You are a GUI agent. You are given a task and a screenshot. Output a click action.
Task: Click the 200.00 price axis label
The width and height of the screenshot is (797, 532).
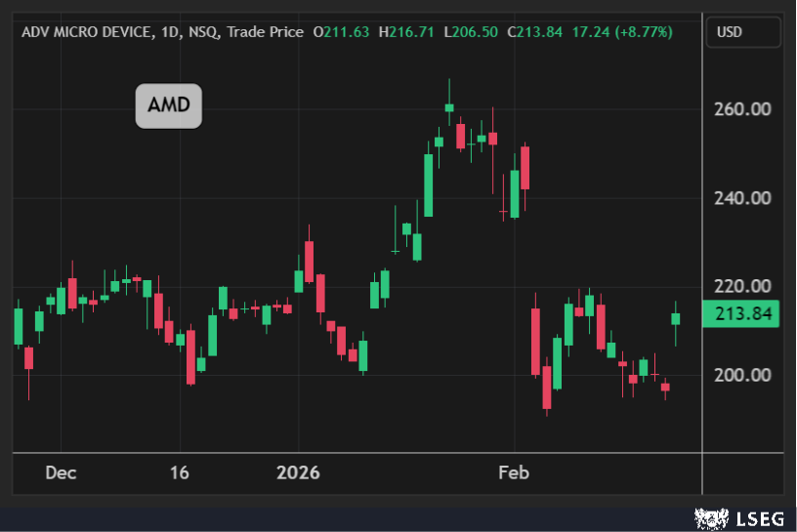click(x=743, y=376)
